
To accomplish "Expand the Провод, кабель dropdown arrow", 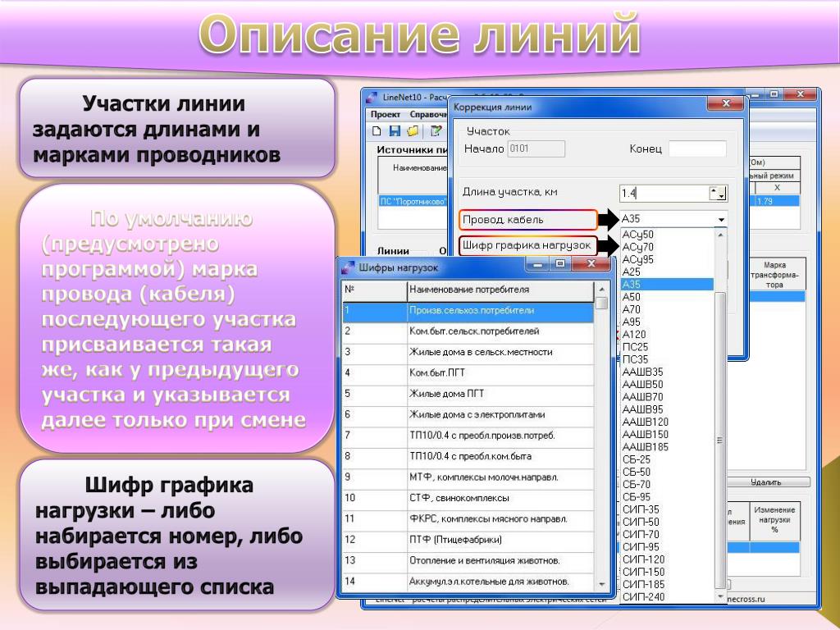I will pyautogui.click(x=721, y=219).
